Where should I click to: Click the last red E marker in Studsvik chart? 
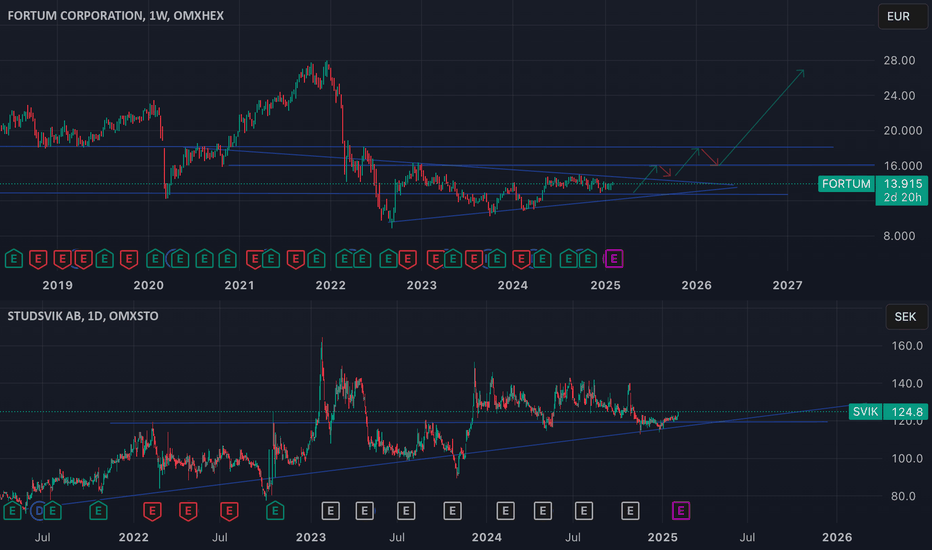click(x=229, y=511)
